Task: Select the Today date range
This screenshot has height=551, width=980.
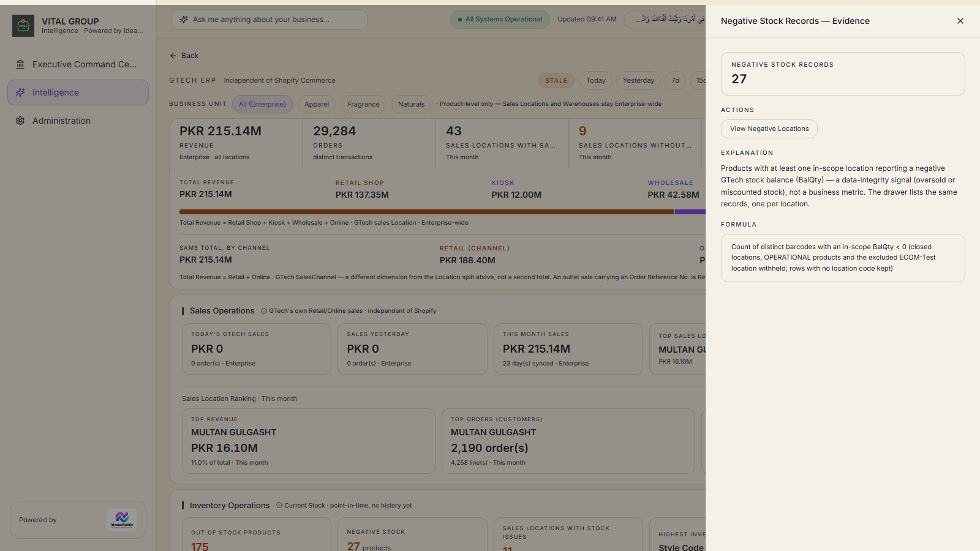Action: [x=595, y=80]
